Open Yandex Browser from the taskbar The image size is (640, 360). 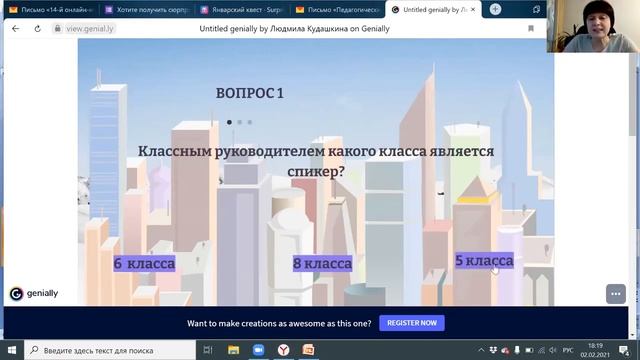click(x=283, y=350)
